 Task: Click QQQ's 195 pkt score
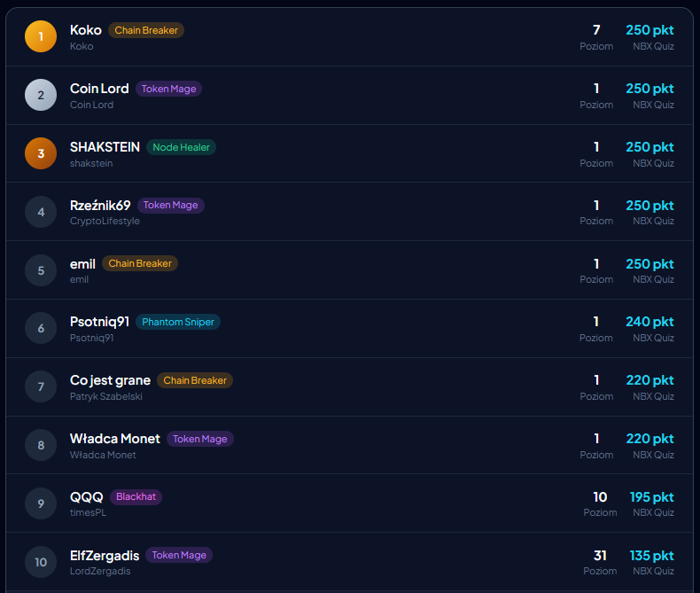click(651, 497)
